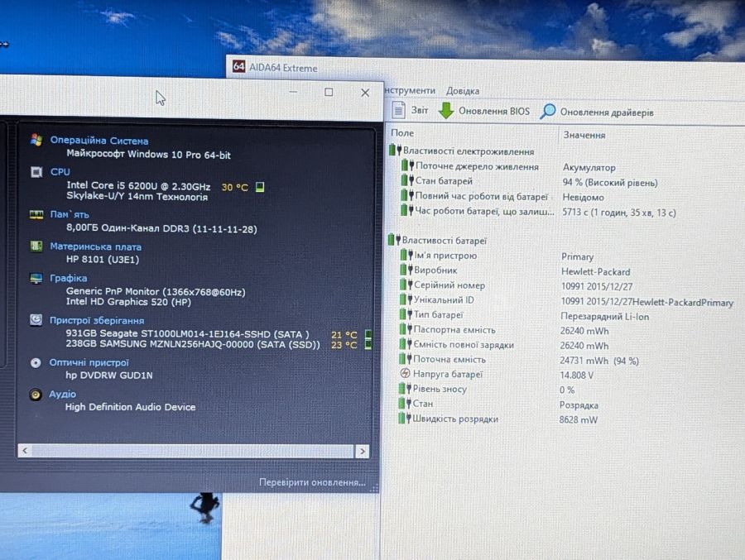Click the Hewlett-Packard manufacturer value
Screen dimensions: 745x560
coord(595,271)
